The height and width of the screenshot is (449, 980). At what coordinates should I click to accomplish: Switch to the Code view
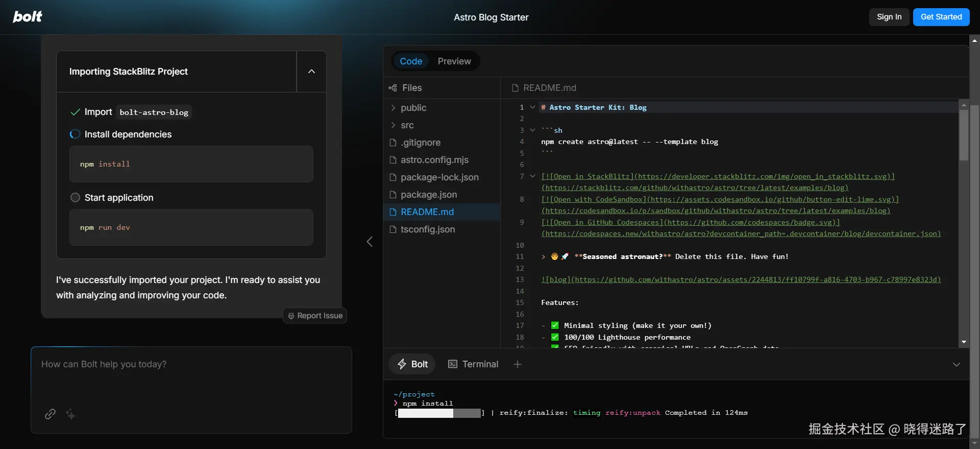pos(411,61)
